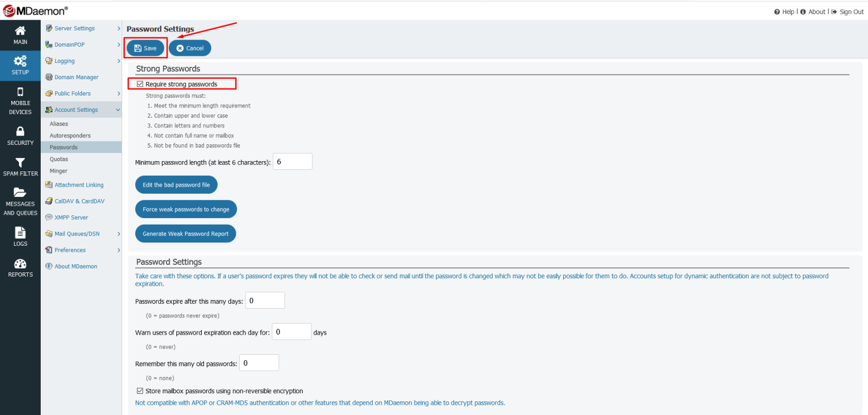The width and height of the screenshot is (868, 415).
Task: Click the Domain Manager icon
Action: [x=49, y=77]
